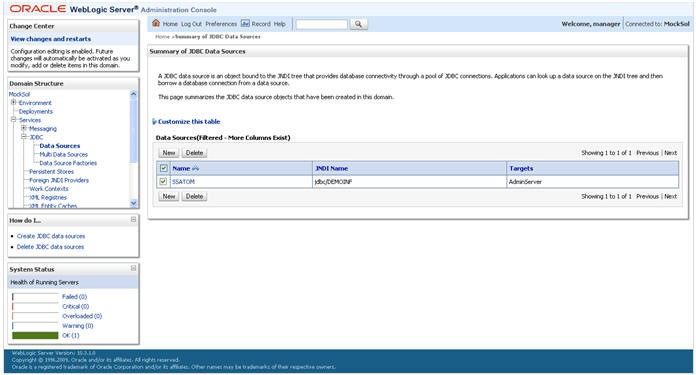The image size is (696, 375).
Task: Click the Home toolbar link text
Action: pyautogui.click(x=170, y=24)
